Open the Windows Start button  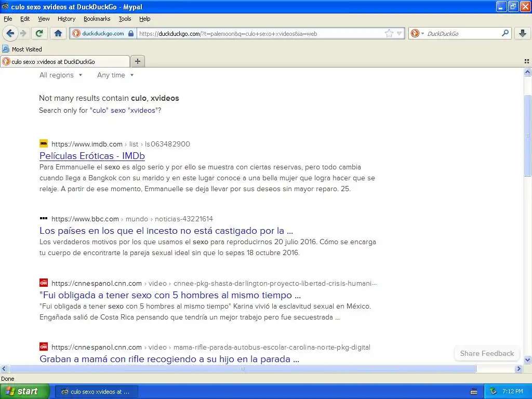(x=24, y=391)
